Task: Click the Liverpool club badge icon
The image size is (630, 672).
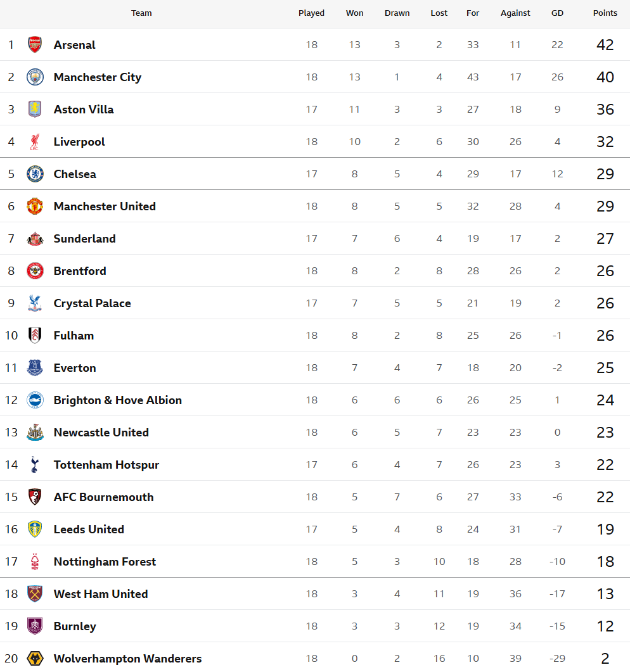Action: pos(35,142)
